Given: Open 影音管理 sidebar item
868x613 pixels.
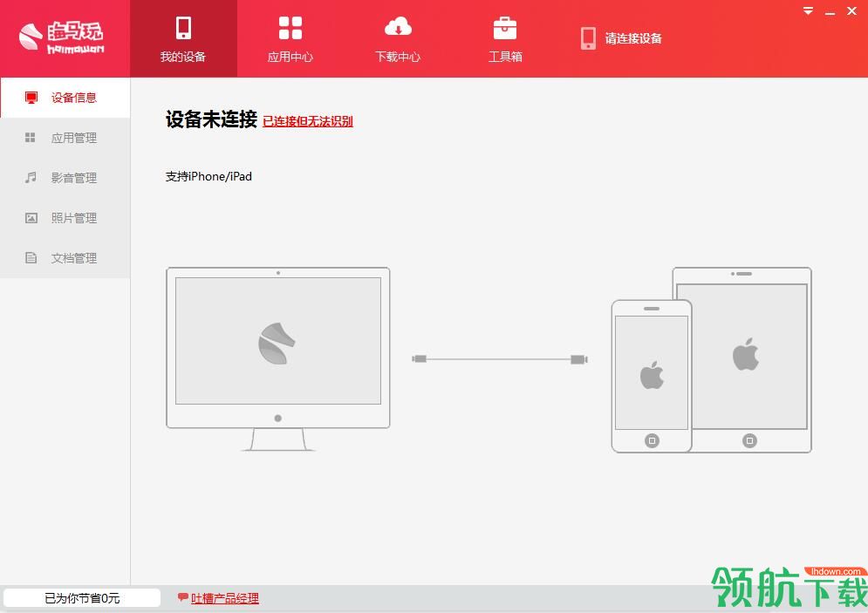Looking at the screenshot, I should click(65, 178).
